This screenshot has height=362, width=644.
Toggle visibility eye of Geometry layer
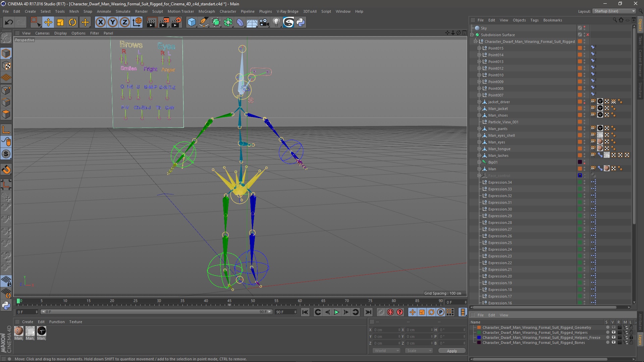[613, 327]
